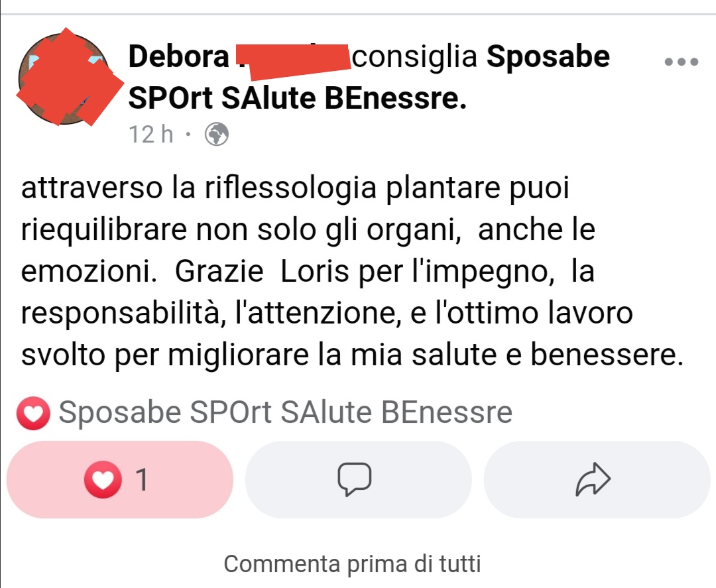This screenshot has height=588, width=716.
Task: Click the grey share pill button
Action: point(597,479)
